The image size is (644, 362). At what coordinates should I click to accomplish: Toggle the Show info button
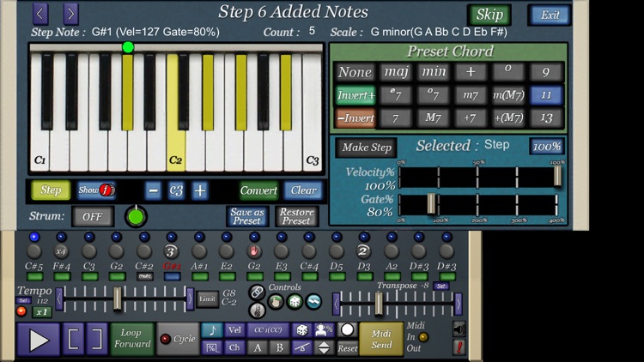(96, 190)
